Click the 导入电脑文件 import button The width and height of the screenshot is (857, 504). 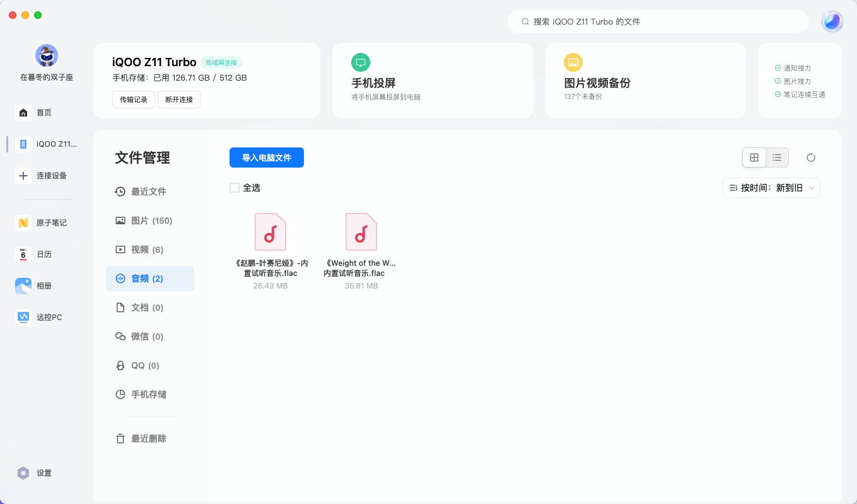coord(266,157)
